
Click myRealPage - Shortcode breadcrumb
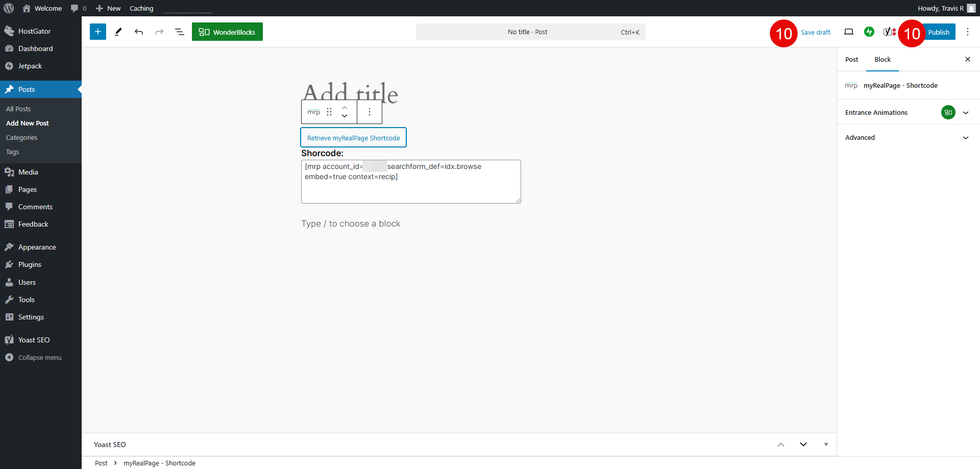pos(159,463)
